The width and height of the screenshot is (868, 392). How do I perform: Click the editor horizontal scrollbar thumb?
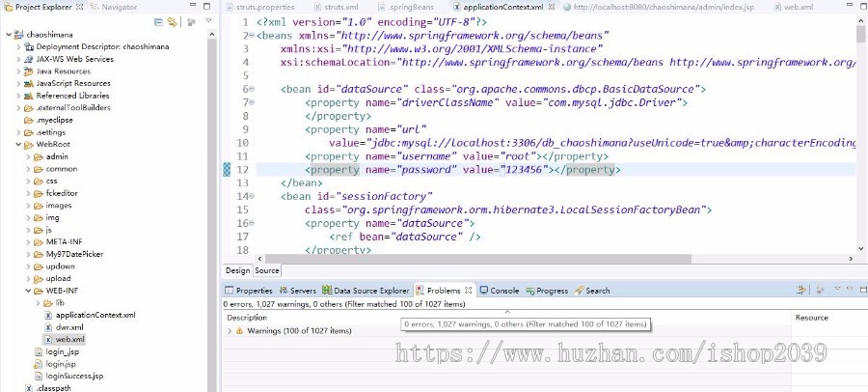477,259
